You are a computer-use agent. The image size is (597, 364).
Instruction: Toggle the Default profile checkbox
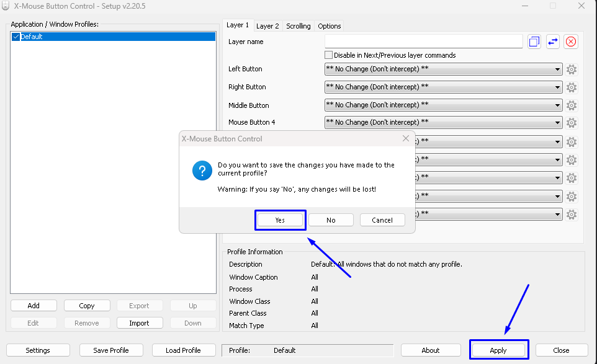[x=16, y=37]
